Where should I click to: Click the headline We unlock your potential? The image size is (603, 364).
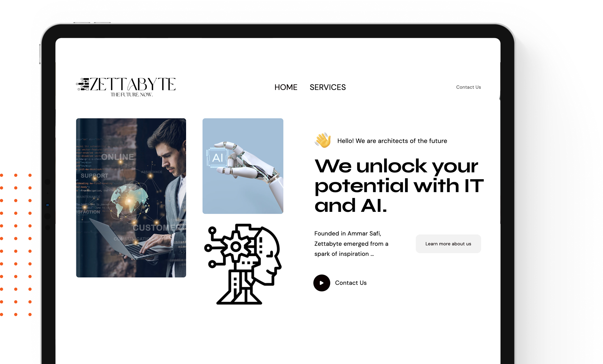click(399, 185)
